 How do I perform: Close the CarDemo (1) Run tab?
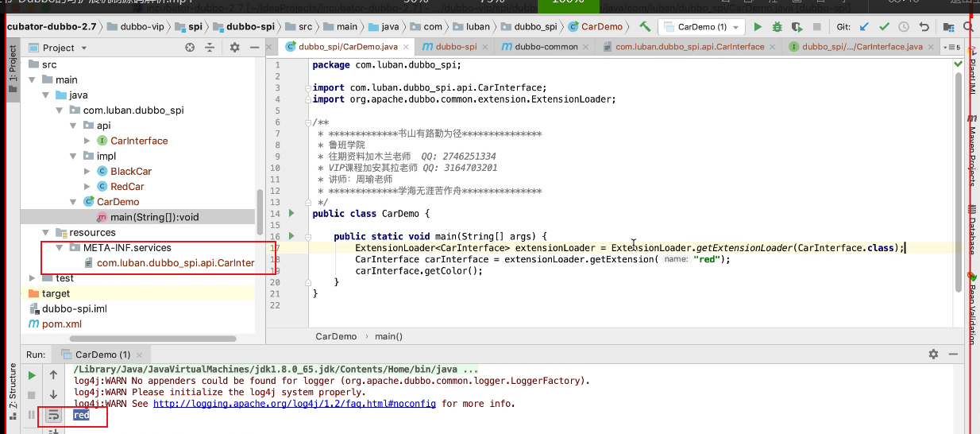coord(140,355)
